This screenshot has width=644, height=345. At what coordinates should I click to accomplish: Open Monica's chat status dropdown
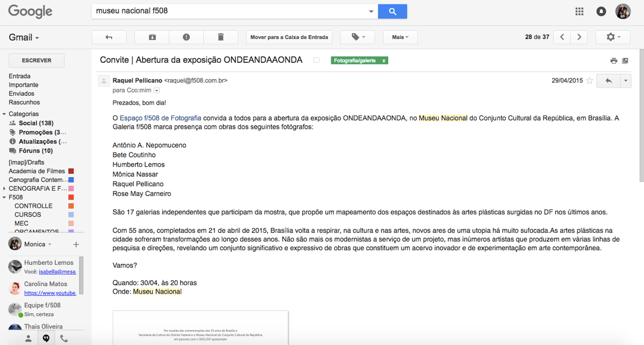pos(50,244)
